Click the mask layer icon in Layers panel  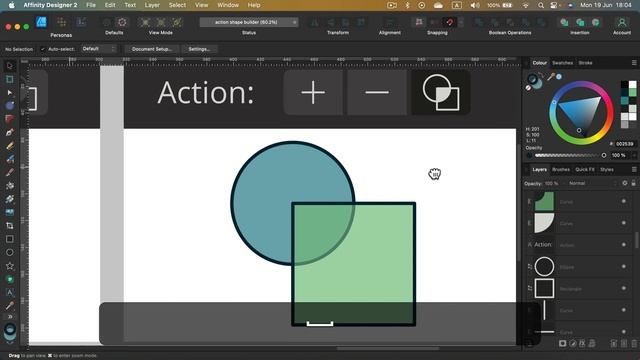[x=562, y=344]
